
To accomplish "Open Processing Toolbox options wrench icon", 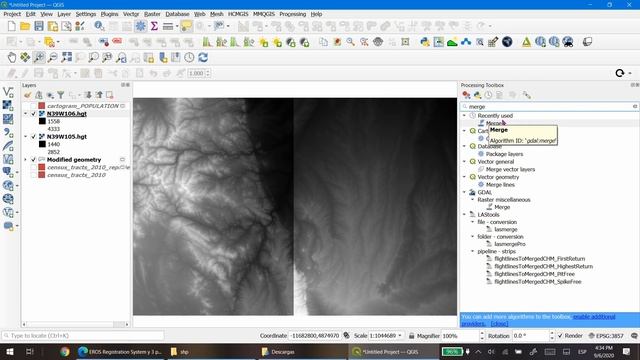I will 527,95.
